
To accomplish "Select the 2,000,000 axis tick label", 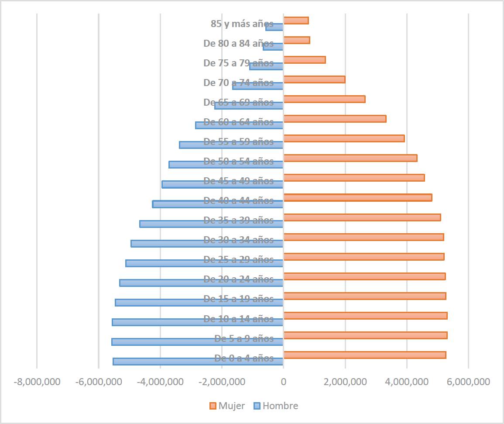I will (x=345, y=382).
